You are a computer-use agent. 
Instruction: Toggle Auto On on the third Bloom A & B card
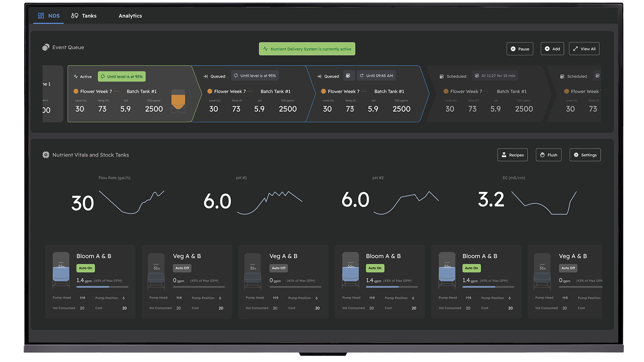[x=471, y=268]
